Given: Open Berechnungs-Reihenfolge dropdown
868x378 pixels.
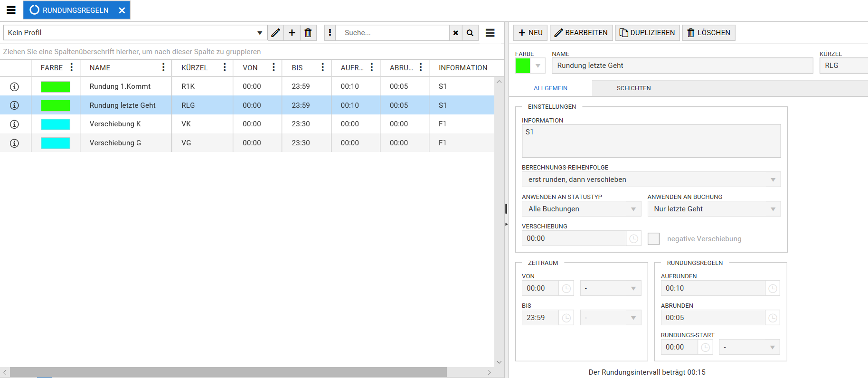Looking at the screenshot, I should 651,180.
